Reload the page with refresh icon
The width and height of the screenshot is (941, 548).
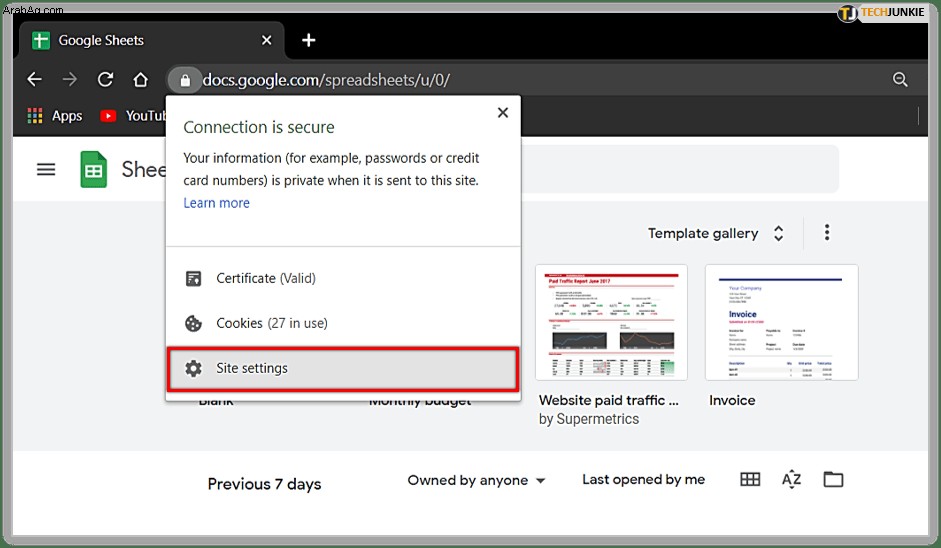[x=106, y=79]
